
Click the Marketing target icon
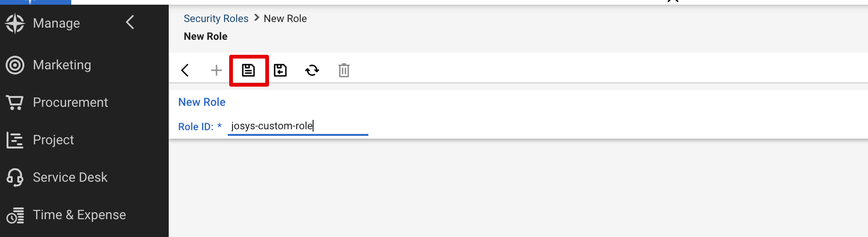15,65
